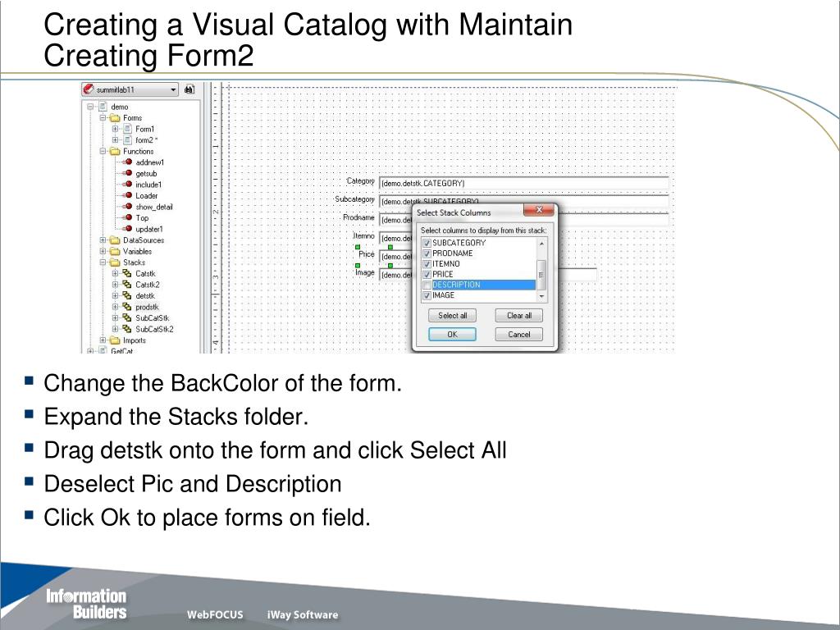Expand the Form1 node
The height and width of the screenshot is (630, 840).
[x=115, y=129]
